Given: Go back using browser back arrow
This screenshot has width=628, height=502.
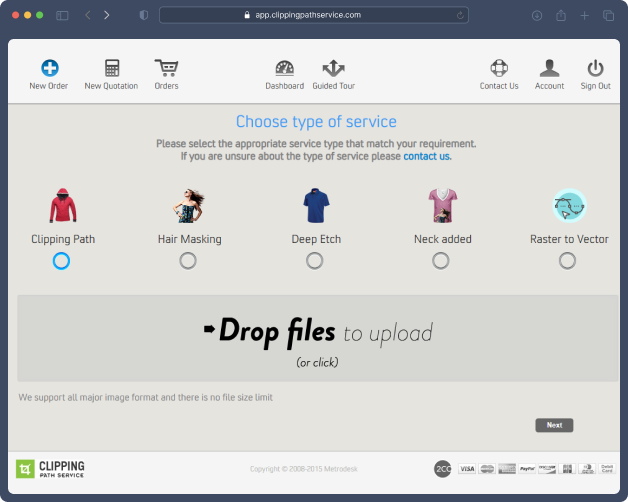Looking at the screenshot, I should click(87, 15).
